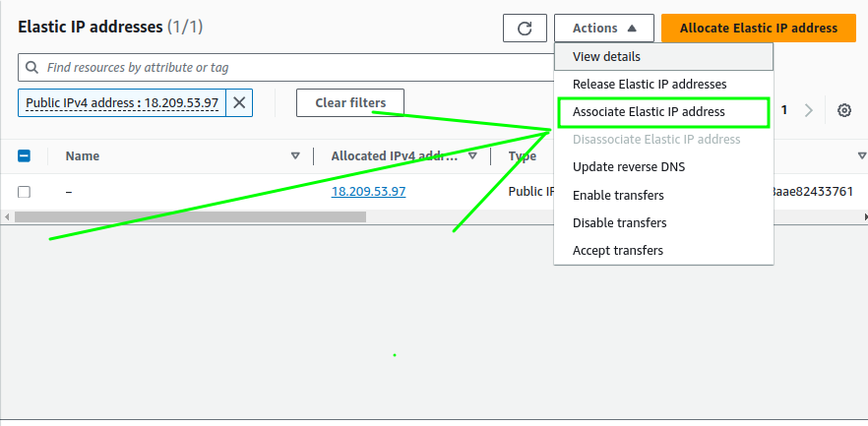The image size is (868, 426).
Task: Select View details menu entry
Action: pos(606,57)
